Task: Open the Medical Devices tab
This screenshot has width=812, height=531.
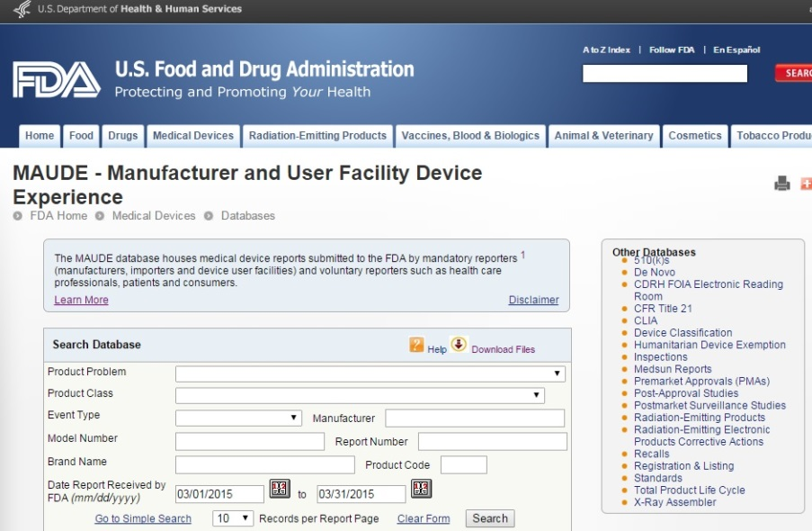Action: (x=193, y=136)
